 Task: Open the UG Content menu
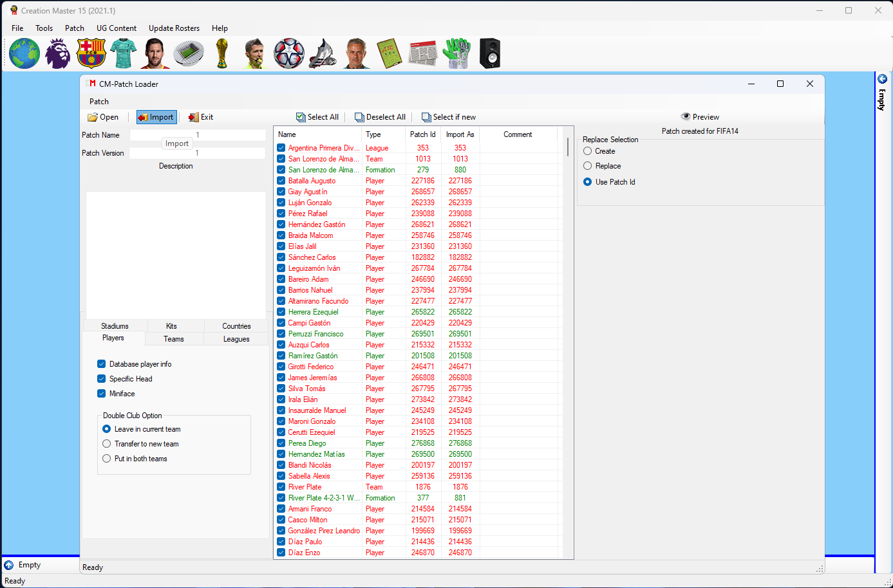click(x=117, y=28)
